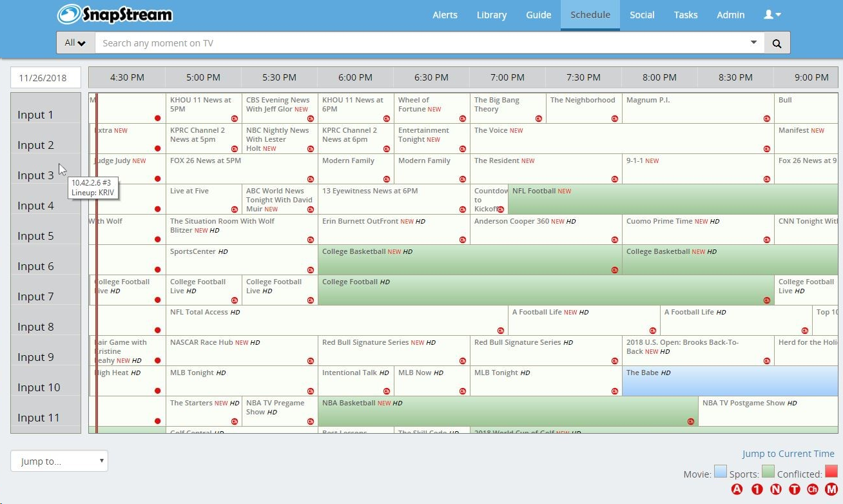
Task: Click recording icon on Wheel of Fortune
Action: pyautogui.click(x=463, y=119)
